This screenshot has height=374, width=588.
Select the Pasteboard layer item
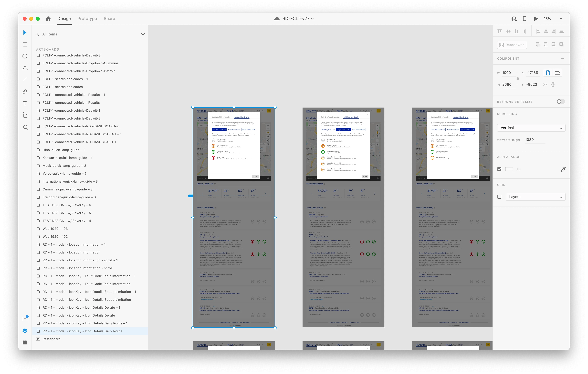(x=52, y=339)
